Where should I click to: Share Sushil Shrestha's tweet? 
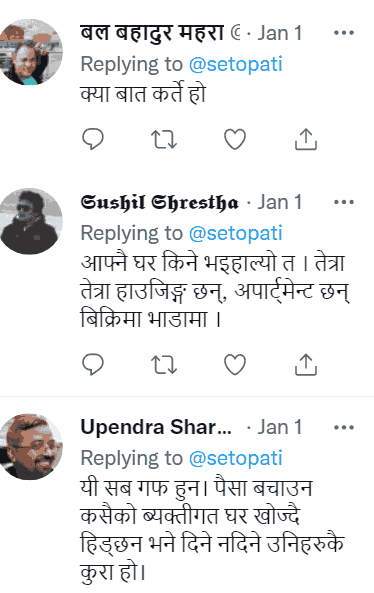coord(306,364)
